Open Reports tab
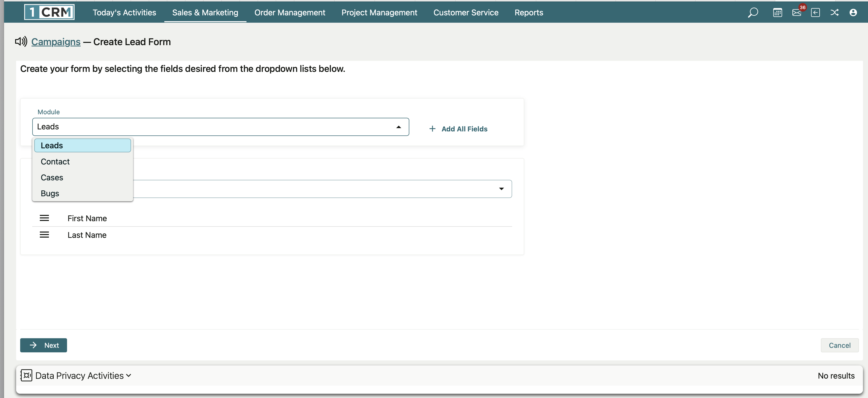 pyautogui.click(x=529, y=12)
